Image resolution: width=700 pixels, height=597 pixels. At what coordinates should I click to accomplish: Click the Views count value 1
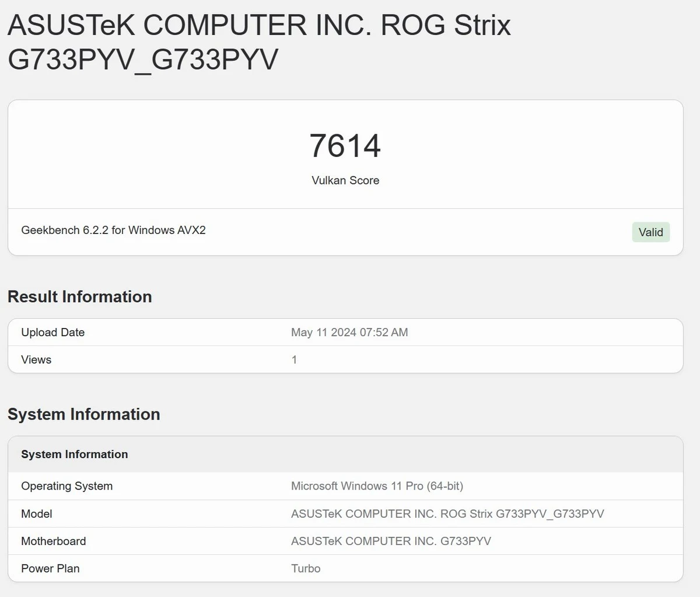pyautogui.click(x=294, y=359)
